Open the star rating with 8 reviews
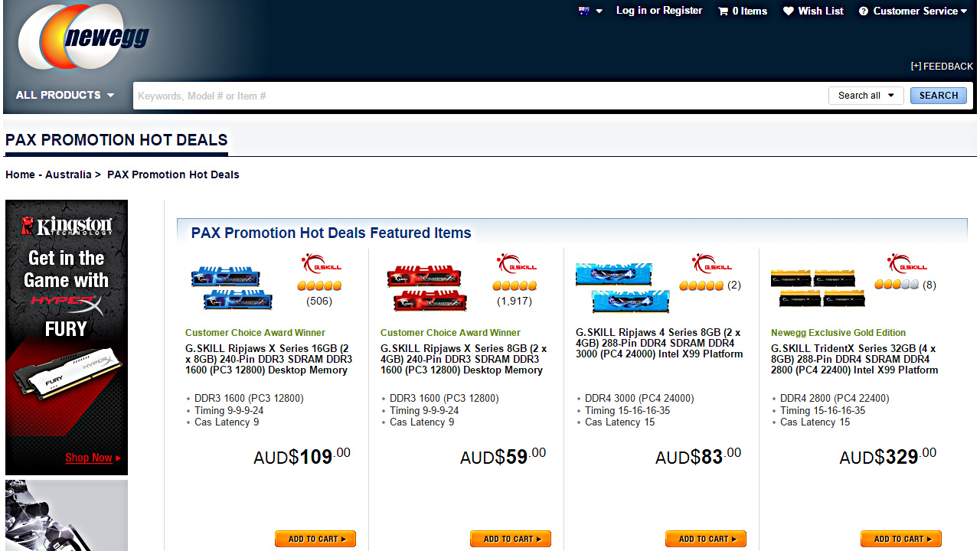This screenshot has width=980, height=551. (x=897, y=285)
